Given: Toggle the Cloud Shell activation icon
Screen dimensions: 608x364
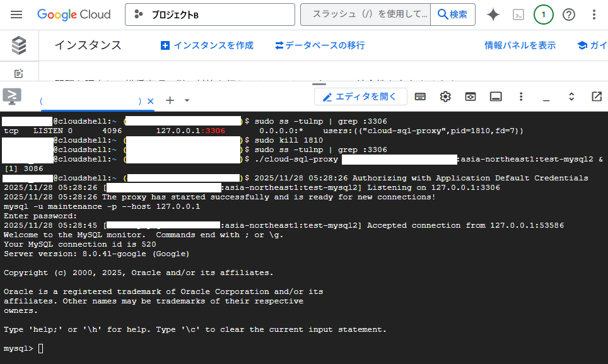Looking at the screenshot, I should [518, 15].
